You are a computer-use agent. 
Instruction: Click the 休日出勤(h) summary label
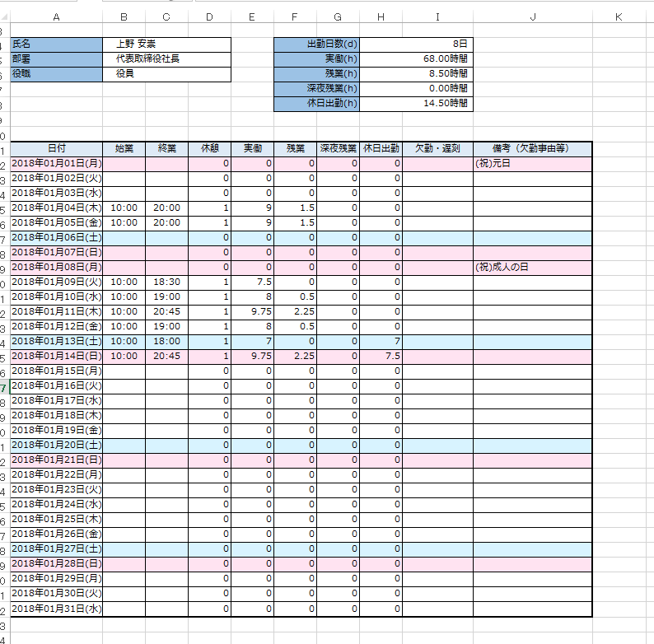(x=316, y=104)
